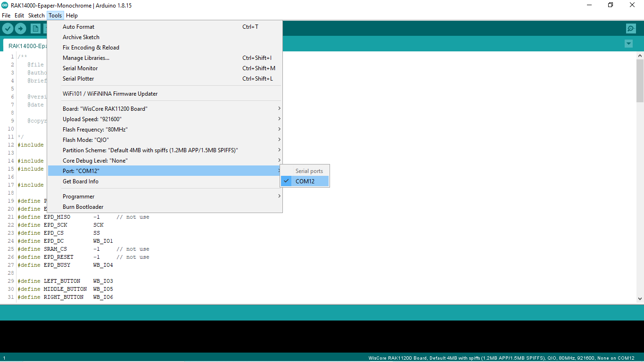Viewport: 644px width, 362px height.
Task: Open WiFi101 / WiFiNINA Firmware Updater
Action: click(165, 94)
